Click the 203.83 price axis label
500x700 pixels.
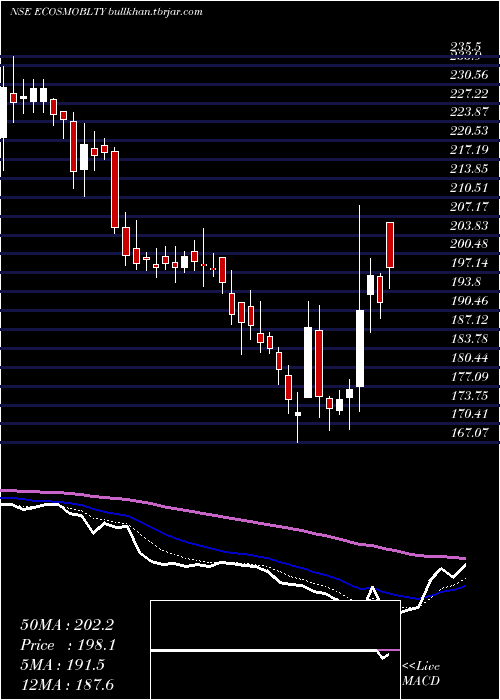point(468,226)
